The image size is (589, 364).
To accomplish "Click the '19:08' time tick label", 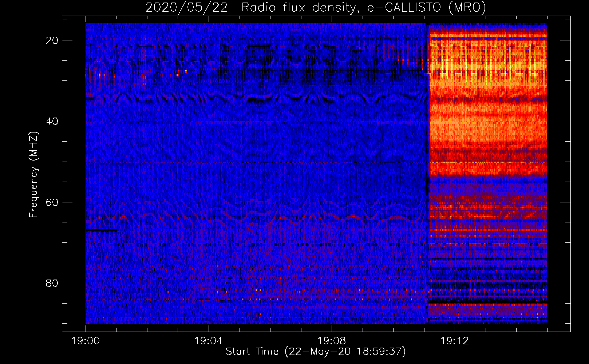I will click(332, 341).
